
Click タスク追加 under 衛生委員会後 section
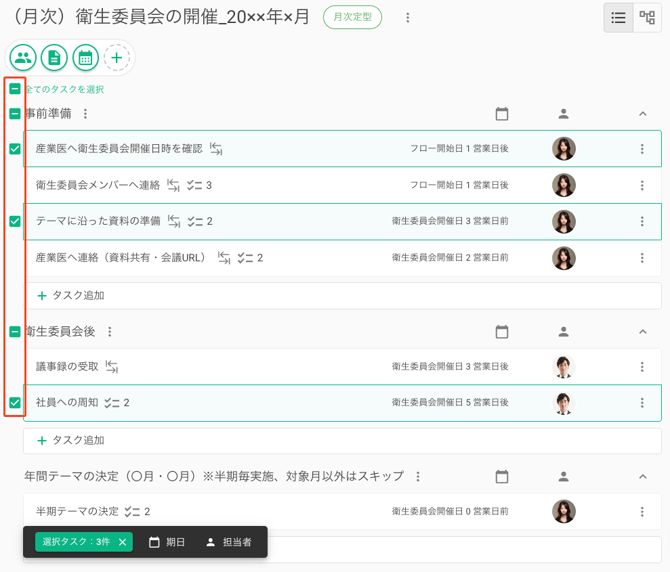point(342,440)
